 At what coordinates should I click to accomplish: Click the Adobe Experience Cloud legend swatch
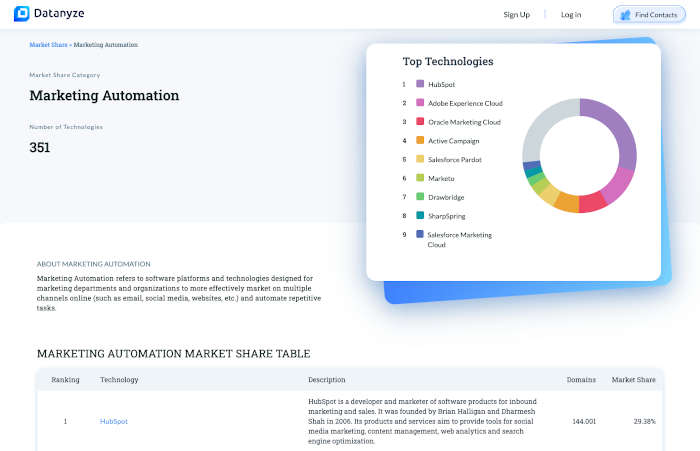pos(420,102)
